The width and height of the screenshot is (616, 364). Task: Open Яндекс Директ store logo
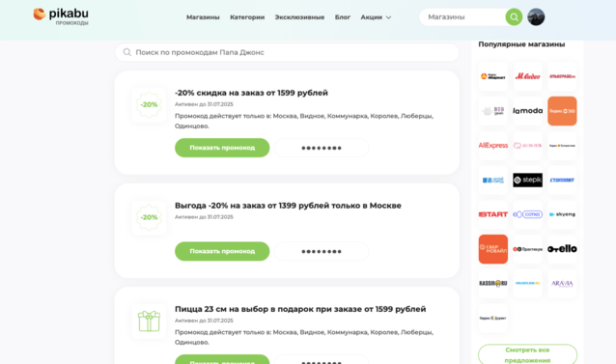pyautogui.click(x=493, y=318)
